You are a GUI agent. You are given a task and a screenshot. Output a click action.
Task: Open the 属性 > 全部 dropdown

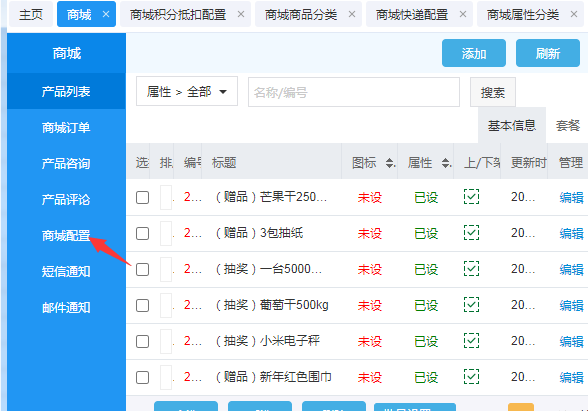(187, 92)
